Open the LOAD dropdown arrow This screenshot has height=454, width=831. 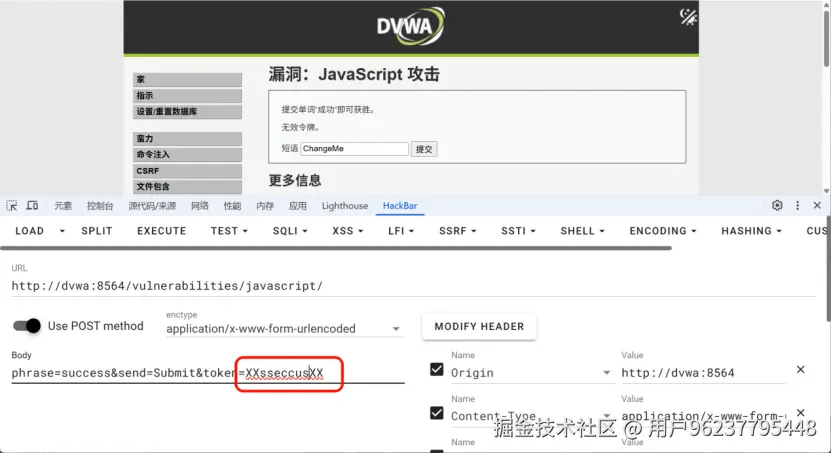click(62, 231)
